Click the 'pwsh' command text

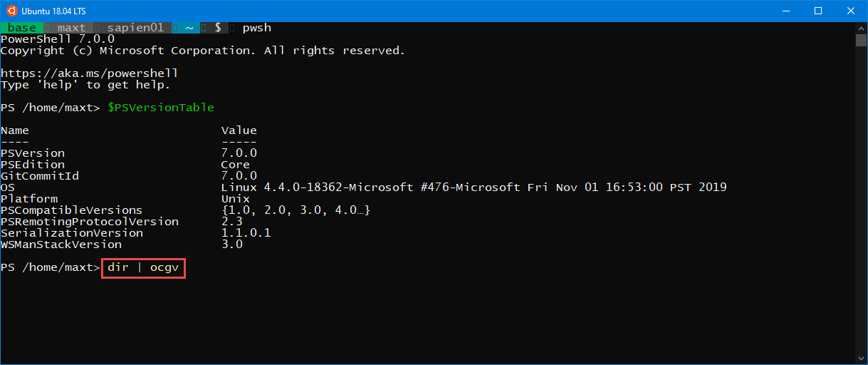tap(256, 28)
